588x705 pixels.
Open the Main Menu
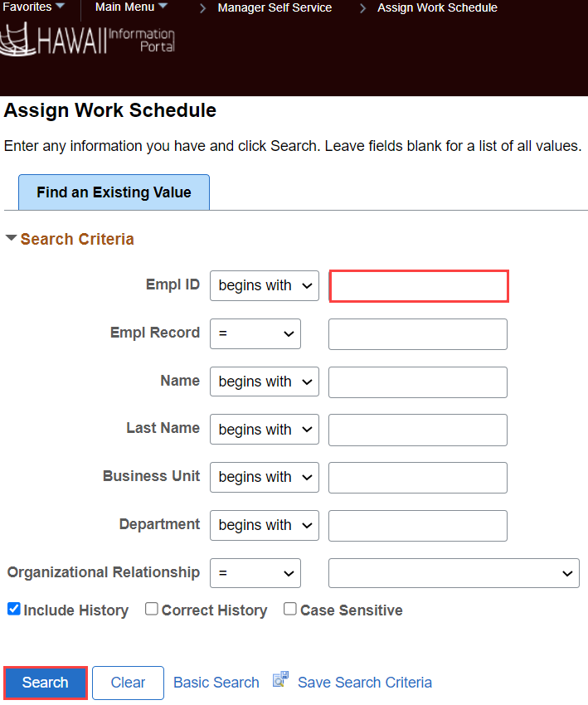[126, 7]
